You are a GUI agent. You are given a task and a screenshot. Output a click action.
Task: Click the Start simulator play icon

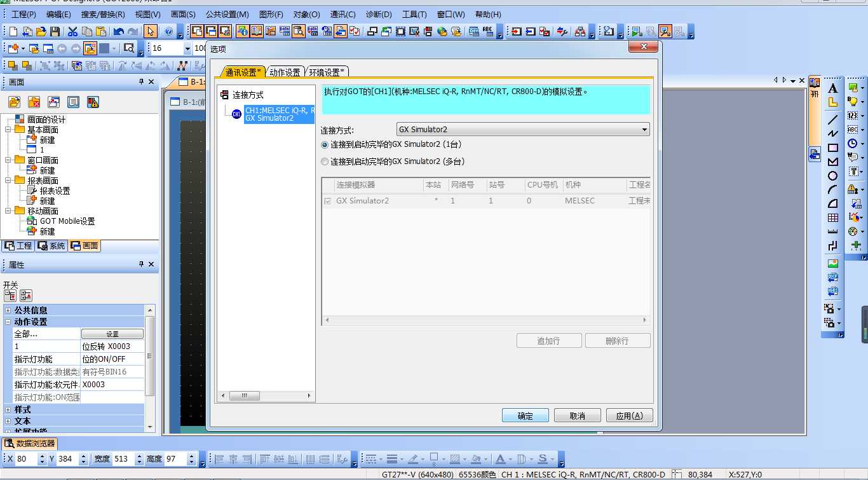(636, 31)
